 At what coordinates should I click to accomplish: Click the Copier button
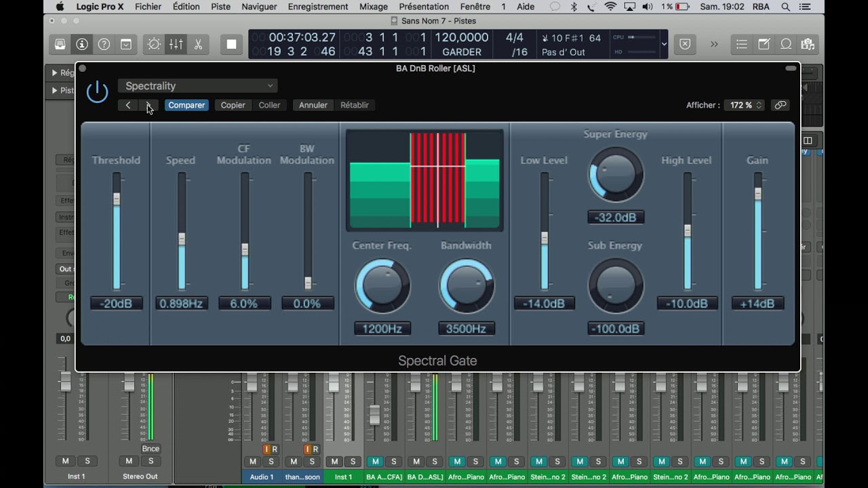click(x=233, y=105)
